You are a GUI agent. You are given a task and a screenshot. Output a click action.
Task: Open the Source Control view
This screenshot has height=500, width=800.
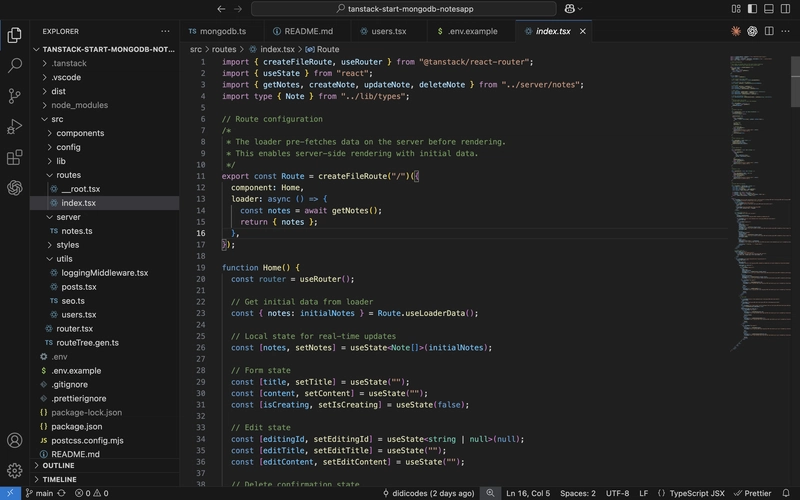tap(14, 96)
